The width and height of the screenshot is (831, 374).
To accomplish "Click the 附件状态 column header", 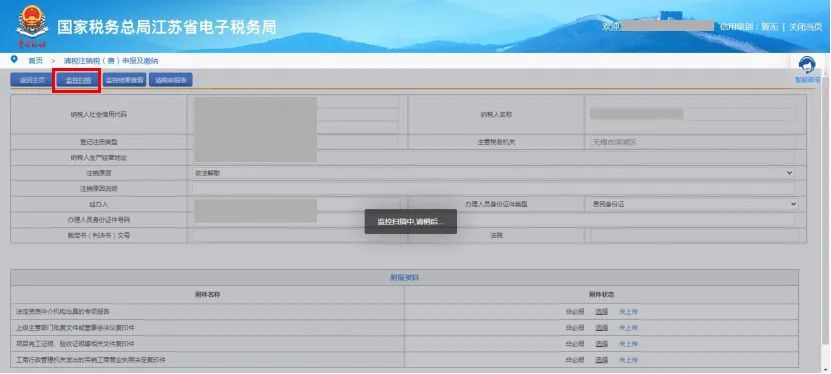I will (x=602, y=294).
